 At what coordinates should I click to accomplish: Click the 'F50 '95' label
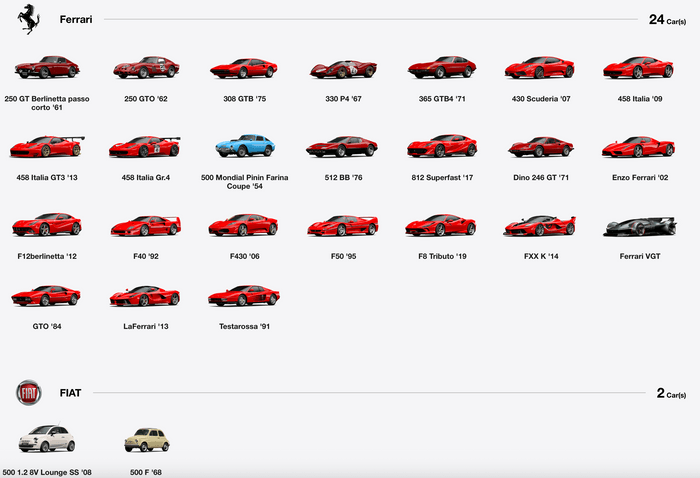(343, 256)
